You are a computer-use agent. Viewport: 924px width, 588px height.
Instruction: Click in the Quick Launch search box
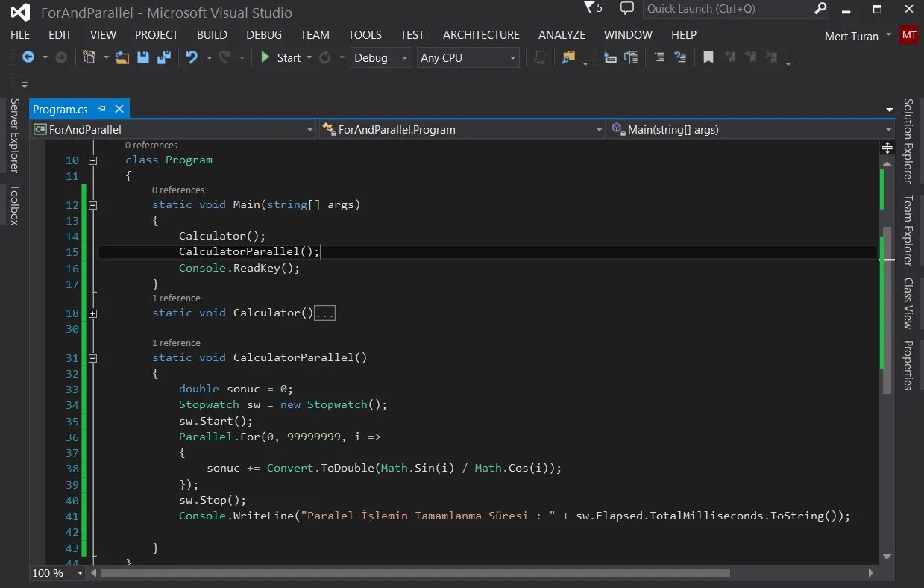tap(728, 9)
